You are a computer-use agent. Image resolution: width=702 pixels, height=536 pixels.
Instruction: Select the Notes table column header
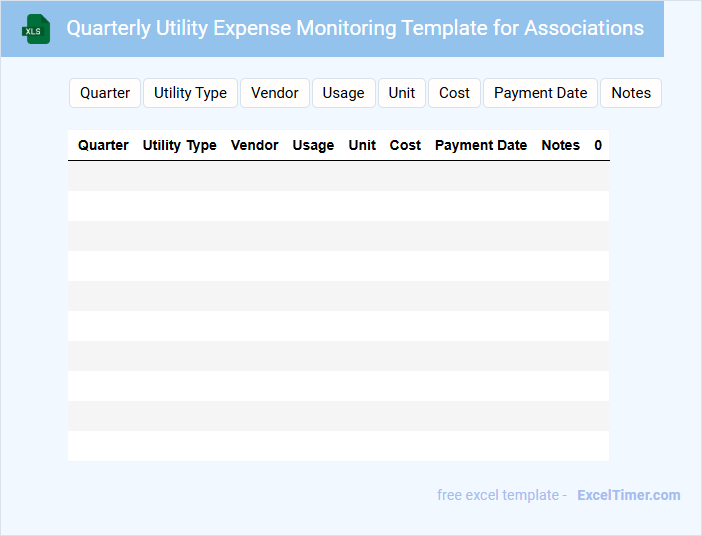tap(560, 145)
